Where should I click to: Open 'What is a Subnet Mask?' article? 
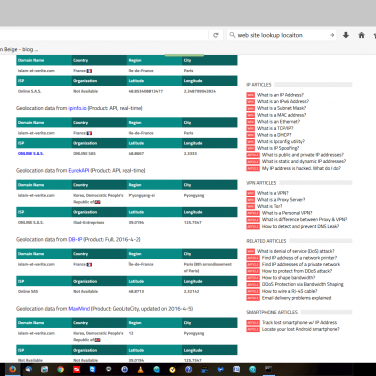click(281, 108)
